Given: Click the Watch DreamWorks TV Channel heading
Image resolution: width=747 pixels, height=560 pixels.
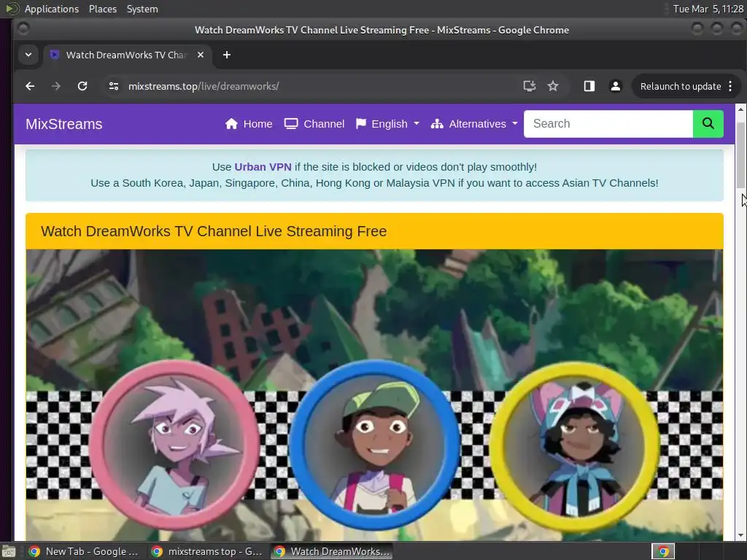Looking at the screenshot, I should (x=214, y=231).
